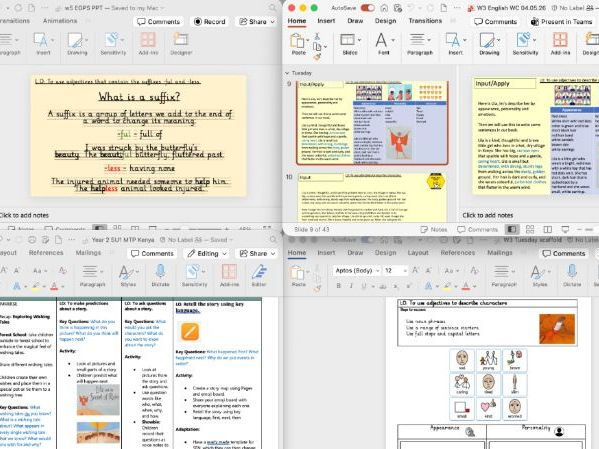Toggle Normal view button in status bar
Image resolution: width=599 pixels, height=449 pixels.
(x=512, y=229)
